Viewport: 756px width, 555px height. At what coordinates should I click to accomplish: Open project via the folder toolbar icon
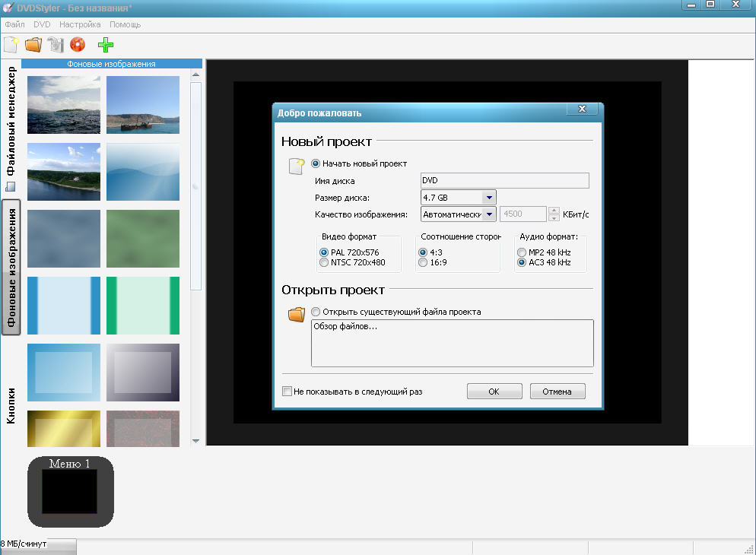[x=33, y=45]
